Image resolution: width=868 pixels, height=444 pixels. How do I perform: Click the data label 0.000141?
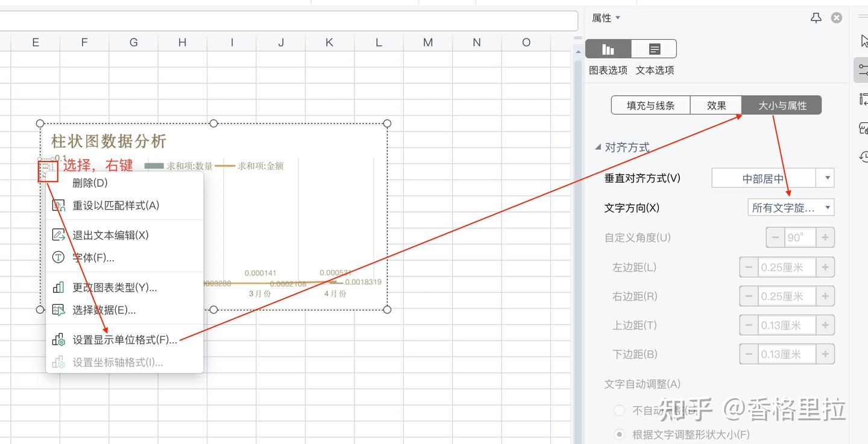coord(260,274)
